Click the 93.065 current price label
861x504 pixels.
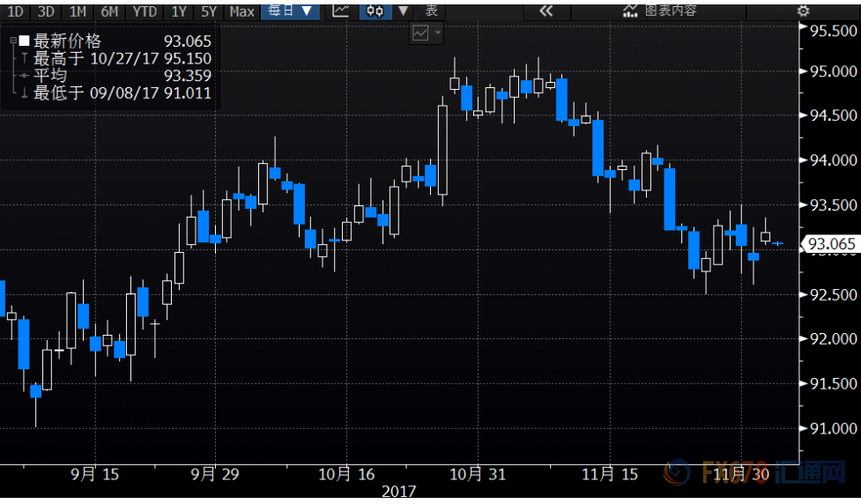pos(828,243)
